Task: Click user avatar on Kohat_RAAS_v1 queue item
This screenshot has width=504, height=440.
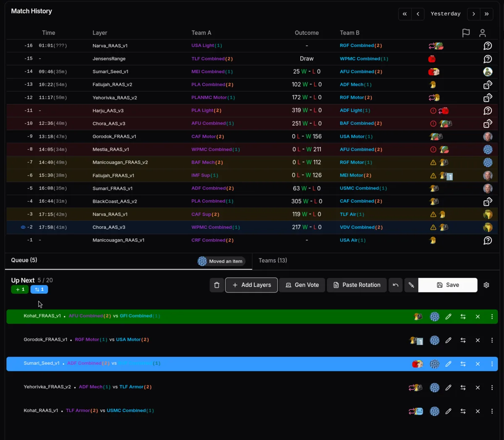Action: click(x=435, y=411)
